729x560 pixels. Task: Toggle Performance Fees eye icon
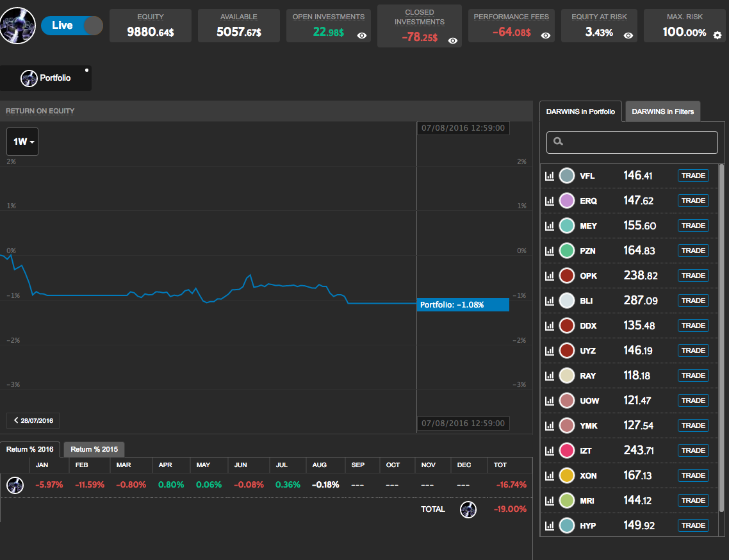tap(545, 36)
